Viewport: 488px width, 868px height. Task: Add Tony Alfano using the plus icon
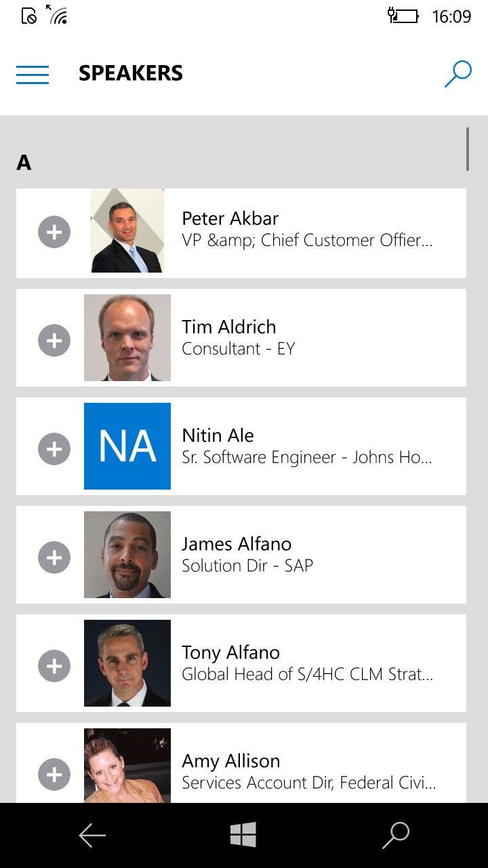point(54,665)
